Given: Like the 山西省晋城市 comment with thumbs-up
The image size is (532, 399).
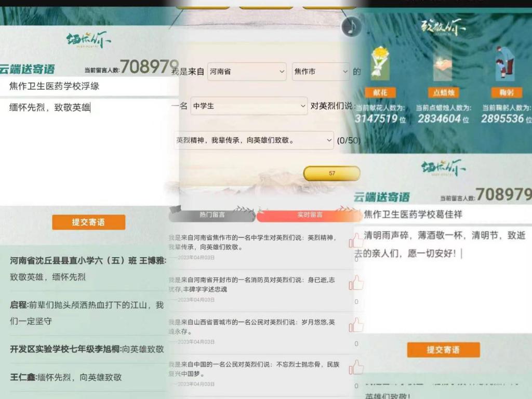Looking at the screenshot, I should 356,325.
